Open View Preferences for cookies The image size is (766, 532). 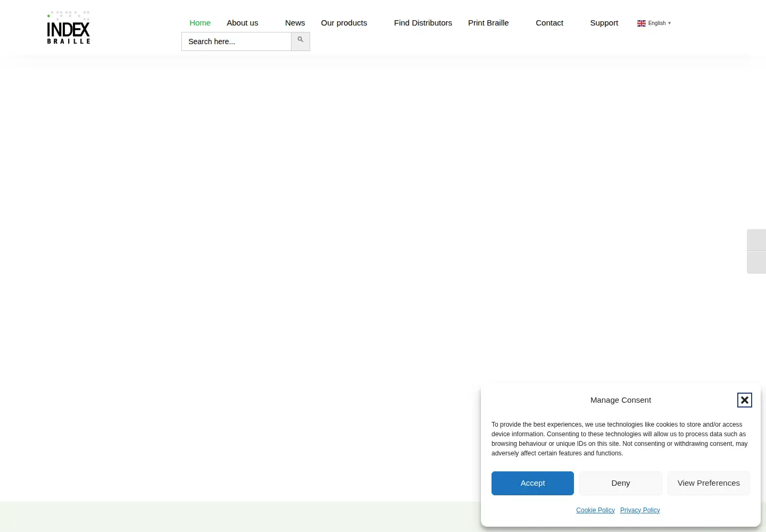pos(709,483)
